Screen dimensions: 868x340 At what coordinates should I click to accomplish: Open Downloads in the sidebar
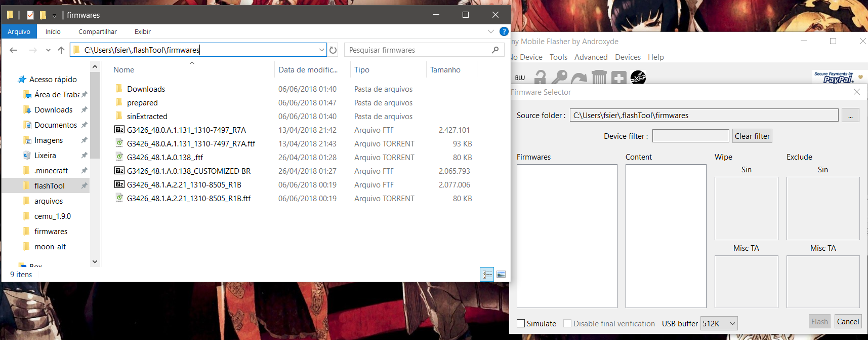[53, 110]
